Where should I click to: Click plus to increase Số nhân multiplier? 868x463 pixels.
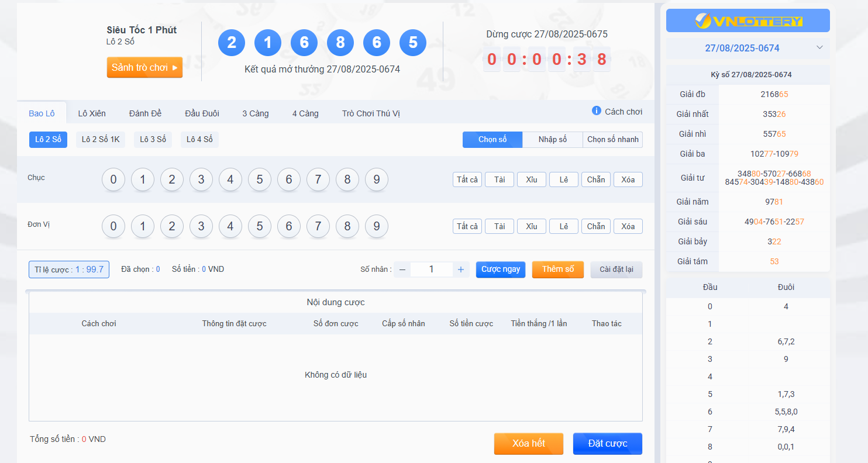460,269
